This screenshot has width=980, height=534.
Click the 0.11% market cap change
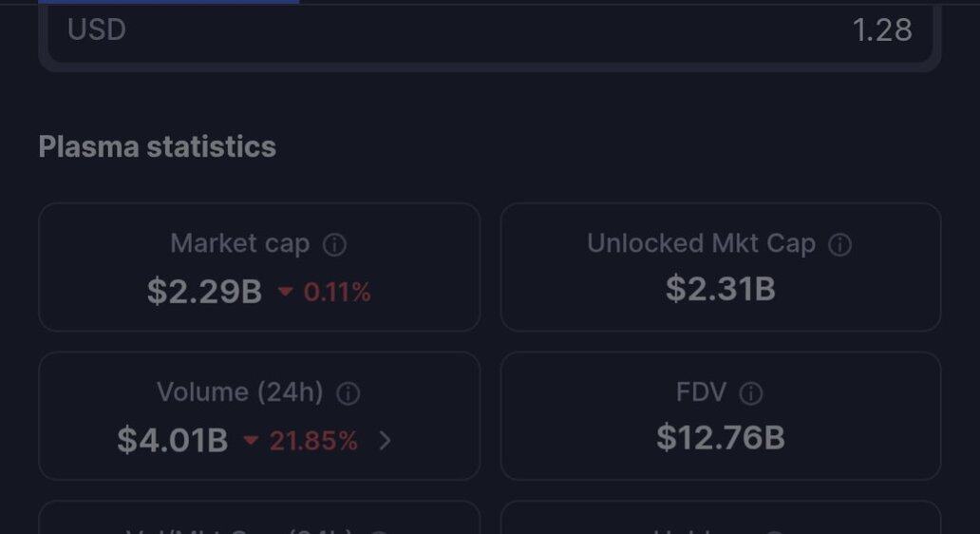coord(337,292)
